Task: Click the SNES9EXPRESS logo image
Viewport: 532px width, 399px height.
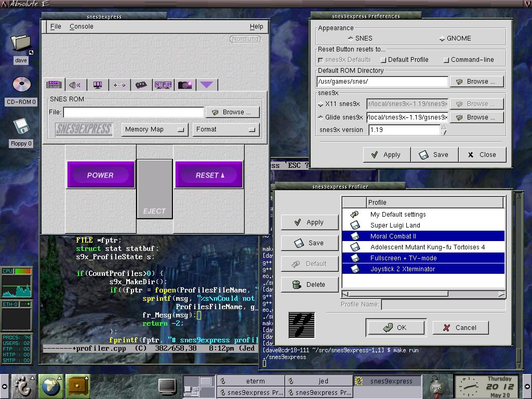Action: click(x=84, y=129)
